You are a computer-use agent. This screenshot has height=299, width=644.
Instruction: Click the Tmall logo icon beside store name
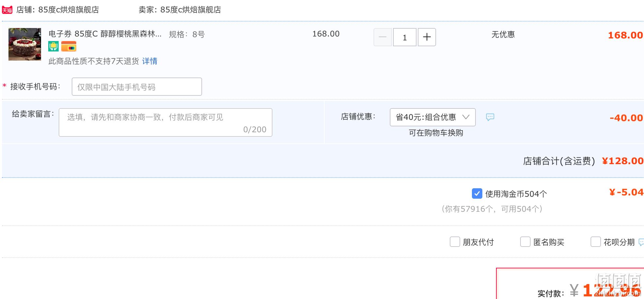[x=7, y=10]
